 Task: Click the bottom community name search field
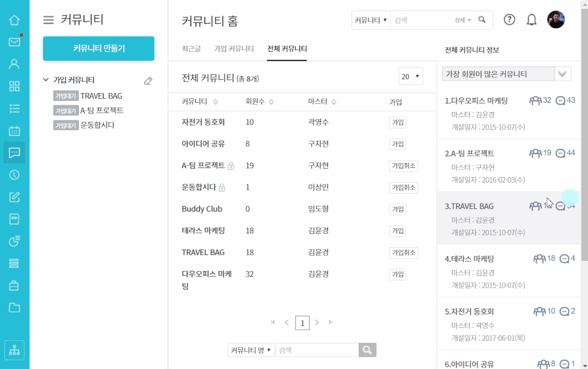pyautogui.click(x=318, y=350)
